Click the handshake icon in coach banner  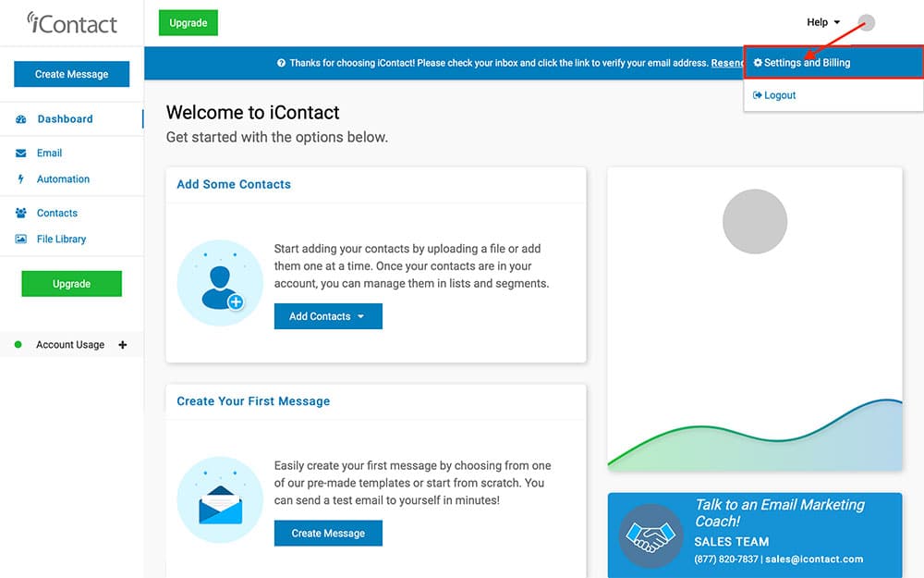tap(650, 535)
